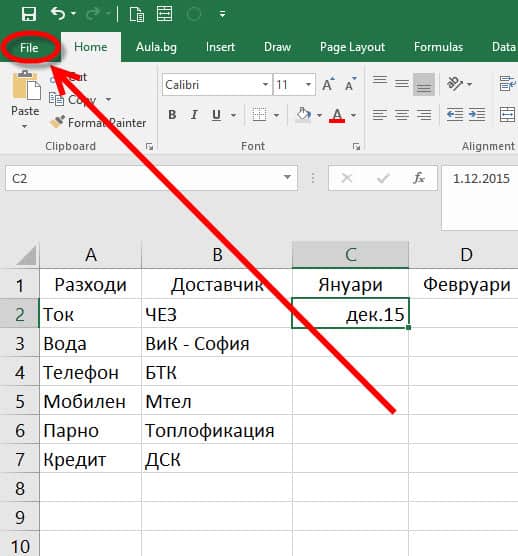The width and height of the screenshot is (518, 556).
Task: Click the Paste button
Action: 25,100
